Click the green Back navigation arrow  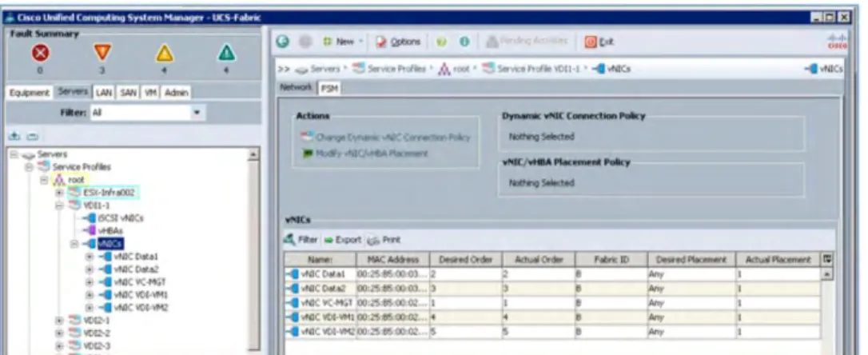(x=281, y=42)
